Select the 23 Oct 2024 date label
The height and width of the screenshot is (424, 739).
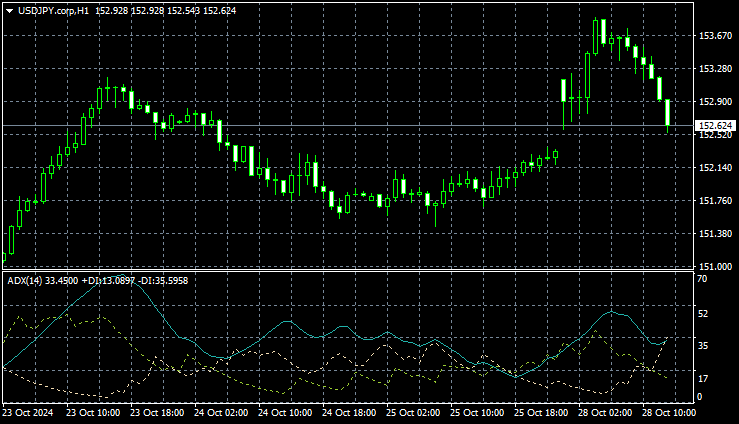27,412
